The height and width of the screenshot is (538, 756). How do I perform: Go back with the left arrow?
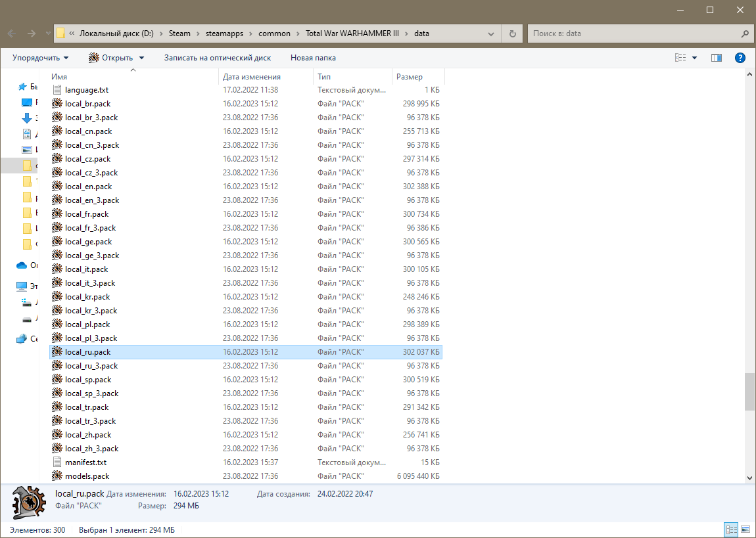[x=12, y=34]
